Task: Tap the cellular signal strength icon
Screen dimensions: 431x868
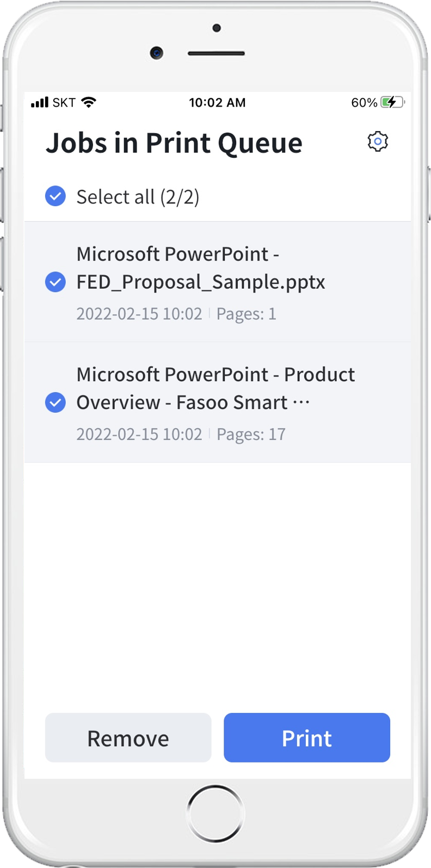Action: (41, 102)
